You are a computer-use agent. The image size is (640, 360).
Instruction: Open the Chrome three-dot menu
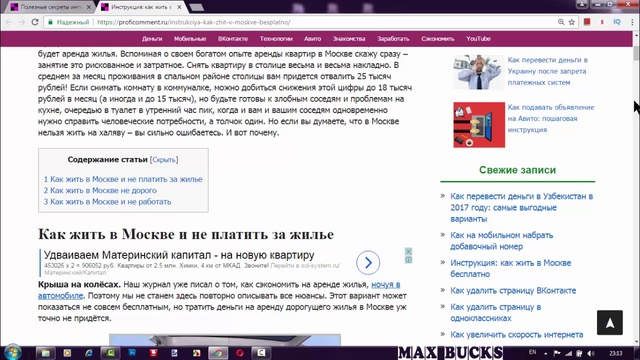(x=632, y=22)
